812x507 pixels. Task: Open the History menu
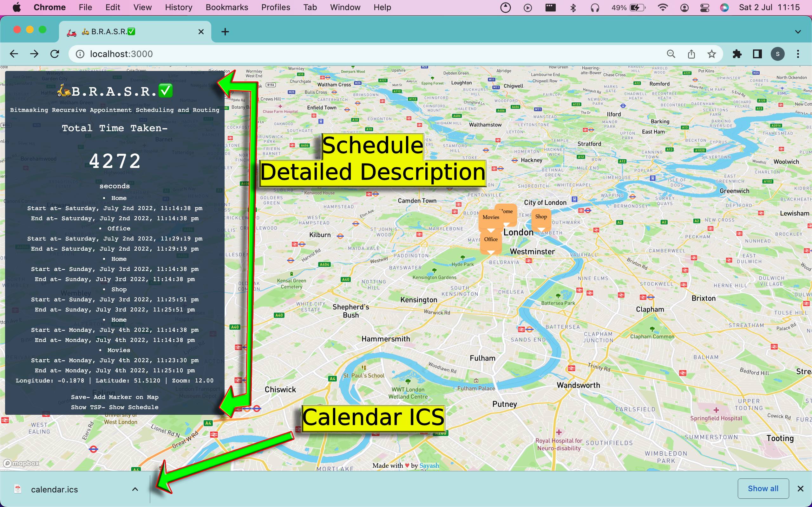[179, 7]
